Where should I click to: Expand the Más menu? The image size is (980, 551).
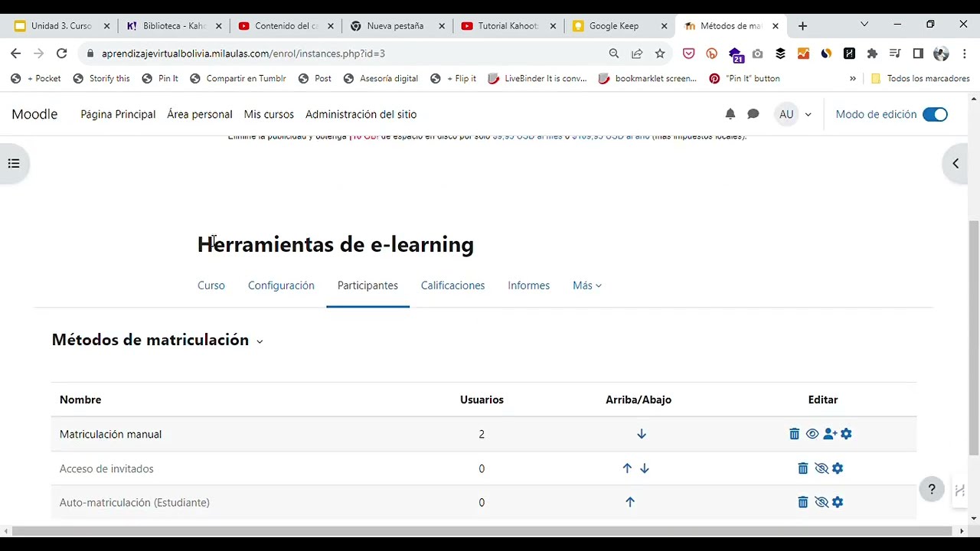[587, 285]
